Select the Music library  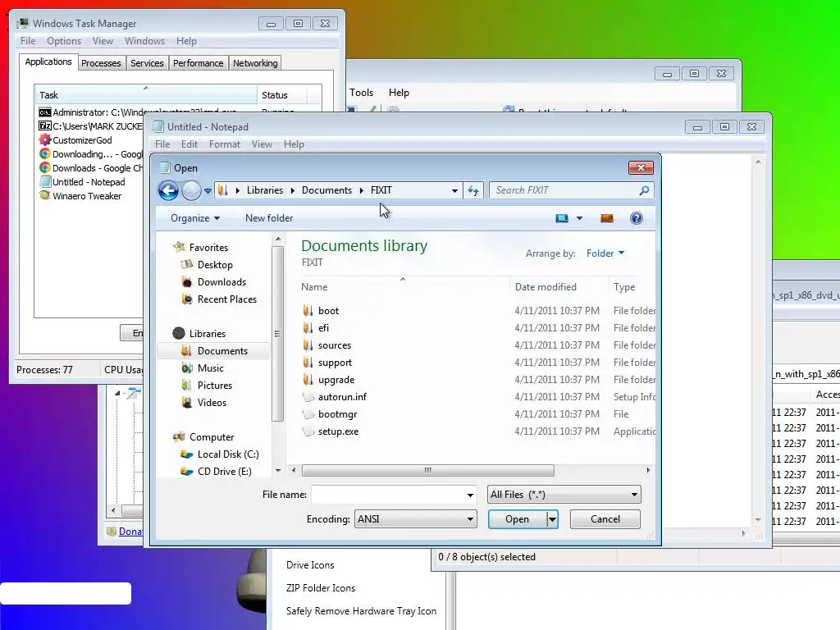(210, 368)
